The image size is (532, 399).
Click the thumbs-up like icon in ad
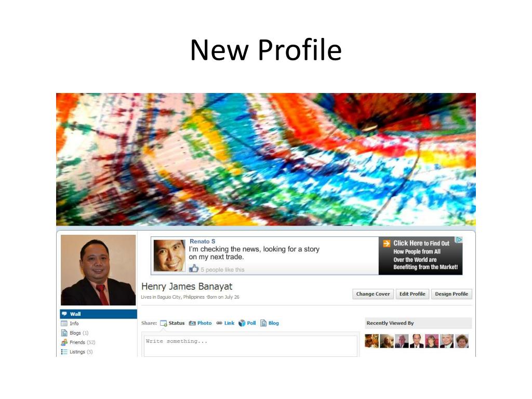194,269
